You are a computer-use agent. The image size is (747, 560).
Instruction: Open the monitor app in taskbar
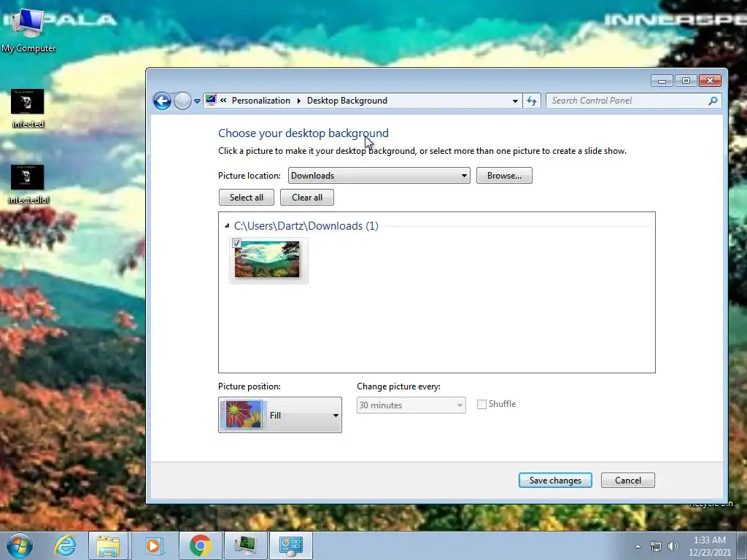tap(246, 545)
